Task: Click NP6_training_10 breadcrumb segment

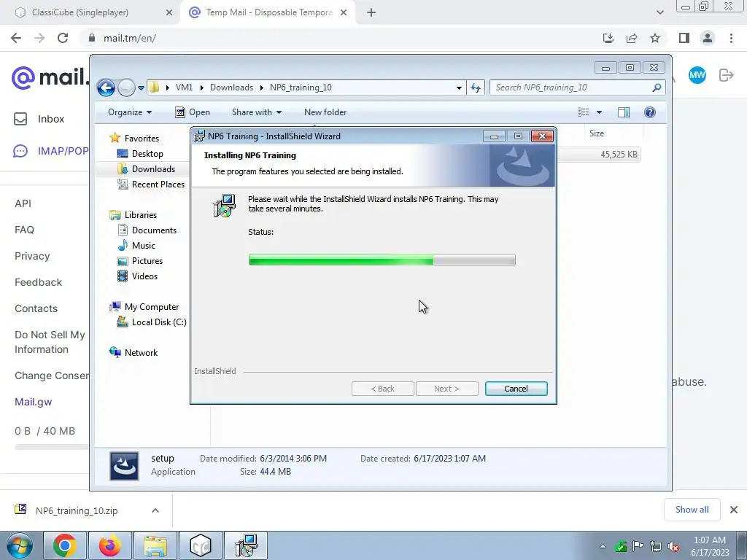Action: pos(301,87)
